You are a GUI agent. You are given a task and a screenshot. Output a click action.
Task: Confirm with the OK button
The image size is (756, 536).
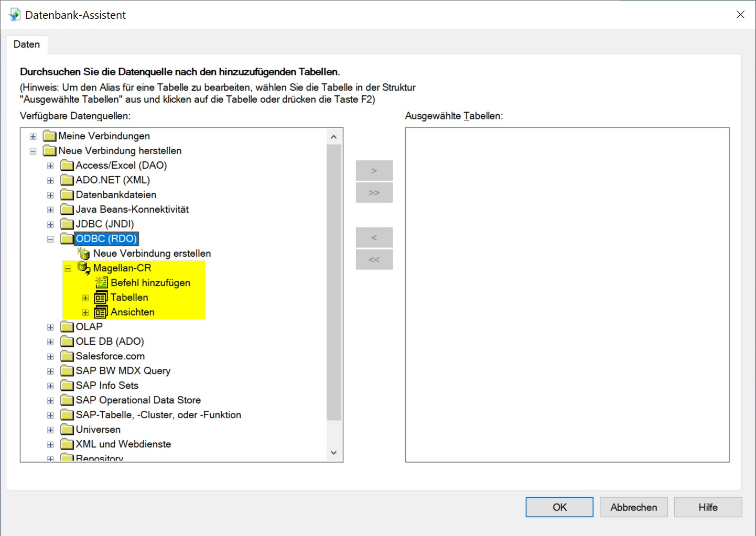click(x=559, y=507)
